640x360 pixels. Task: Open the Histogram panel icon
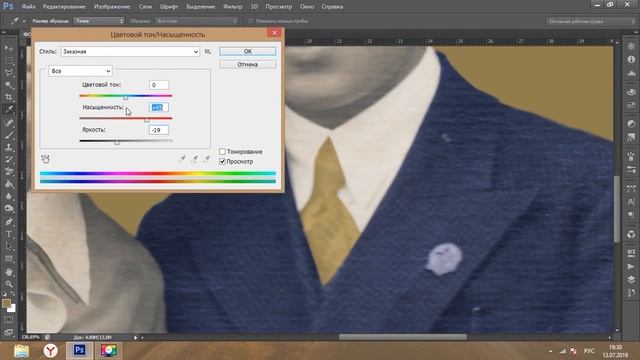point(631,73)
